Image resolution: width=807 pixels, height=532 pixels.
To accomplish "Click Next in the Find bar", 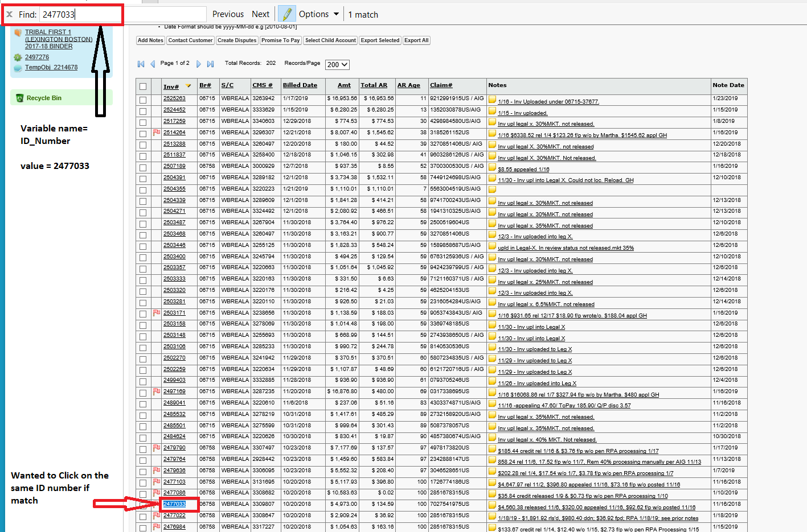I will point(260,14).
